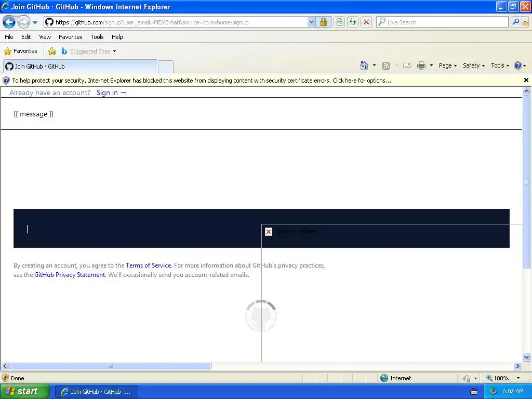The width and height of the screenshot is (532, 399).
Task: Open the Tools menu in menu bar
Action: [x=97, y=37]
